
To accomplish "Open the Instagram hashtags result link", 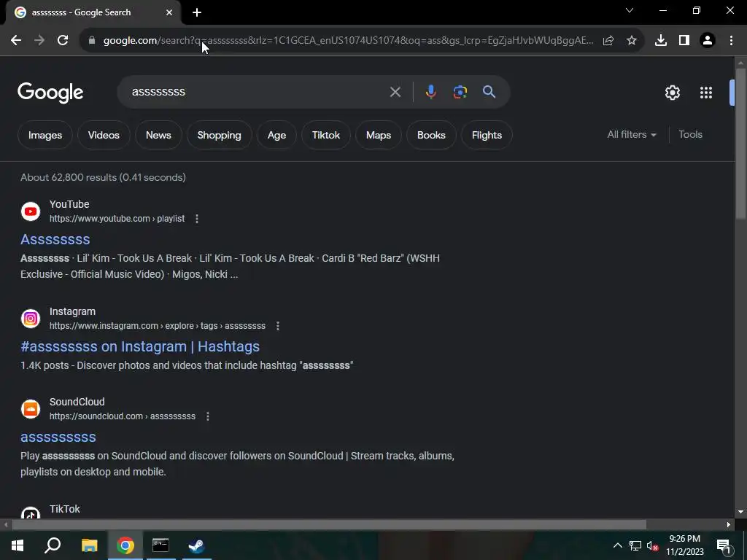I will [140, 346].
